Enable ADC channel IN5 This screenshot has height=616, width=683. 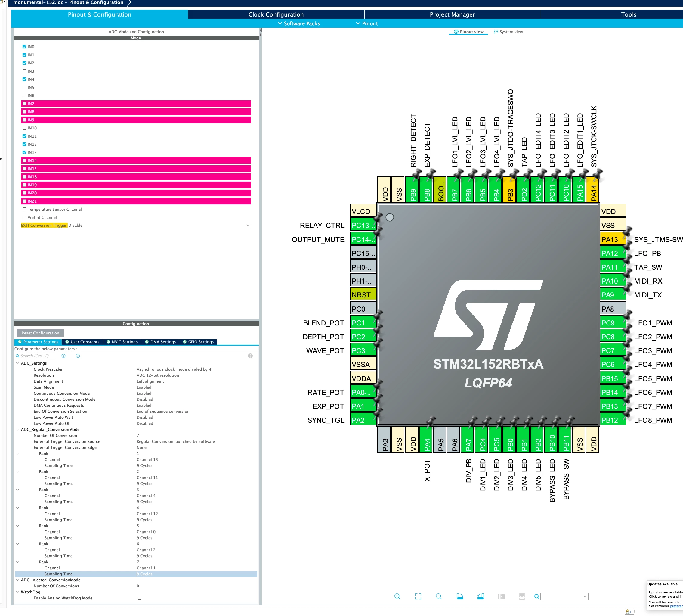(24, 87)
